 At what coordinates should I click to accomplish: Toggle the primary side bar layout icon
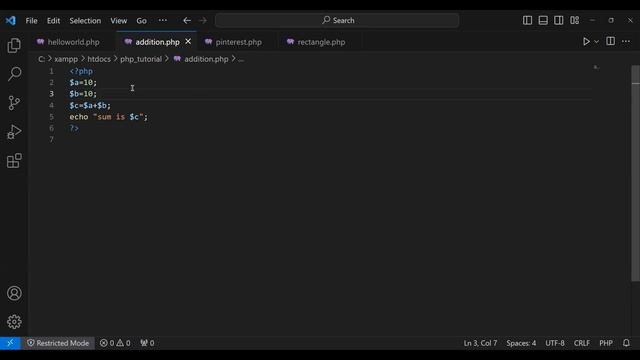[x=527, y=20]
